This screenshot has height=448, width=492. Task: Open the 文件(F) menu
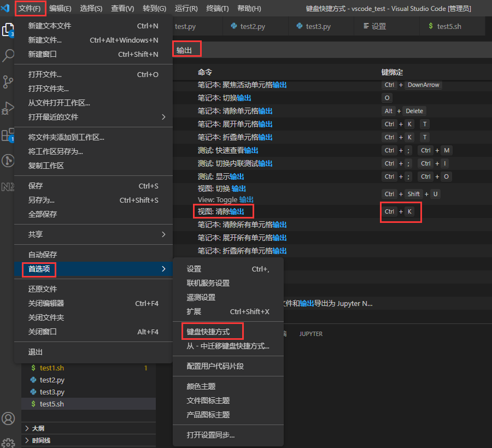(30, 8)
